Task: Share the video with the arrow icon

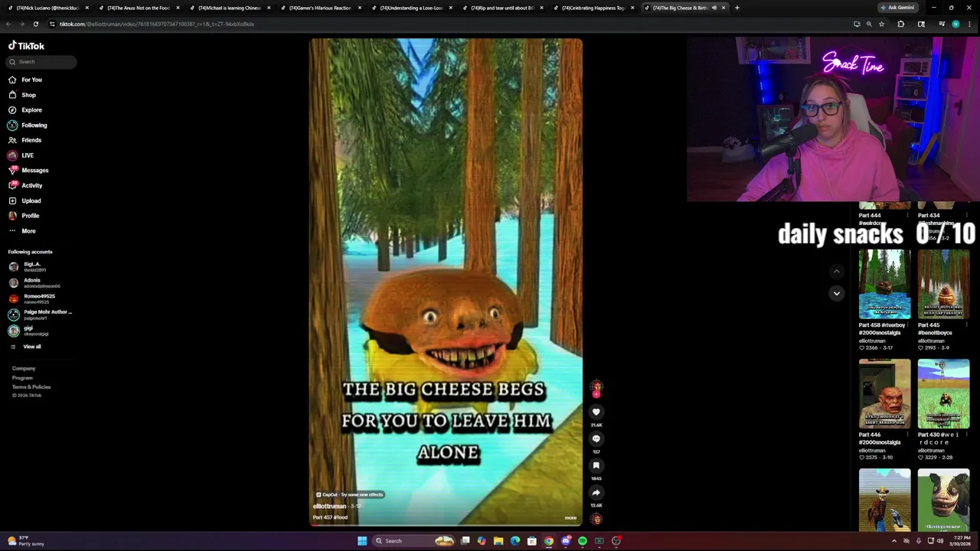Action: point(596,492)
